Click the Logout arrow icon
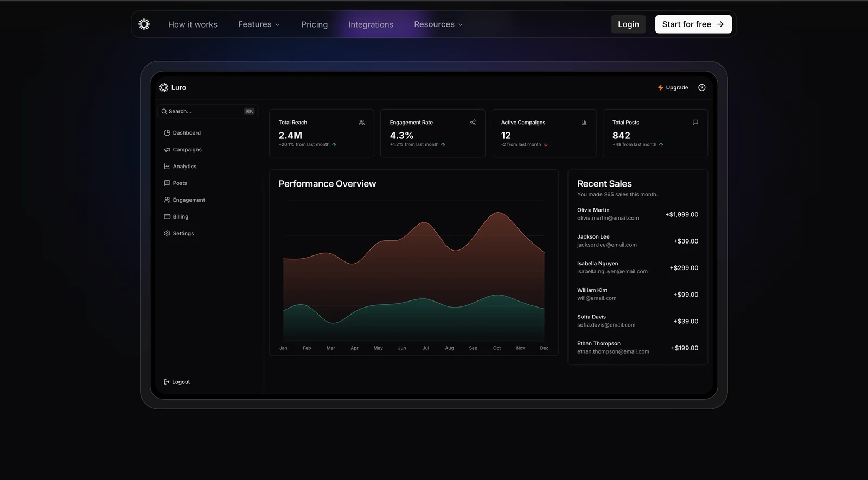 pyautogui.click(x=167, y=382)
